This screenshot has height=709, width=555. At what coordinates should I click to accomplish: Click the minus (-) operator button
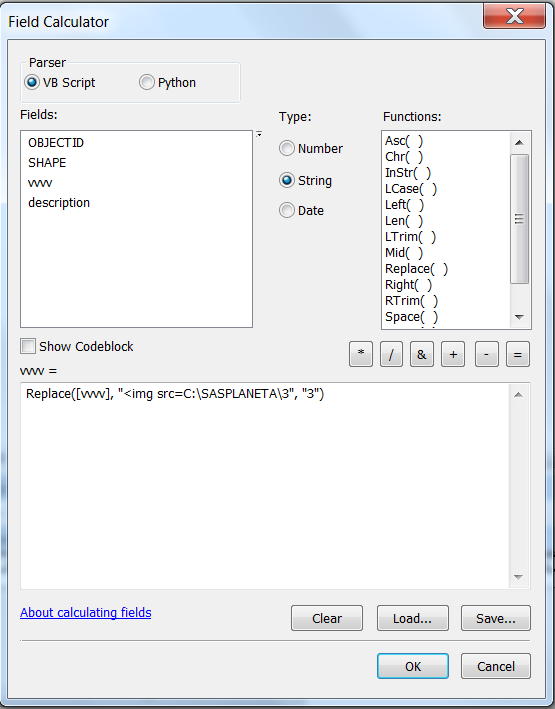coord(487,354)
